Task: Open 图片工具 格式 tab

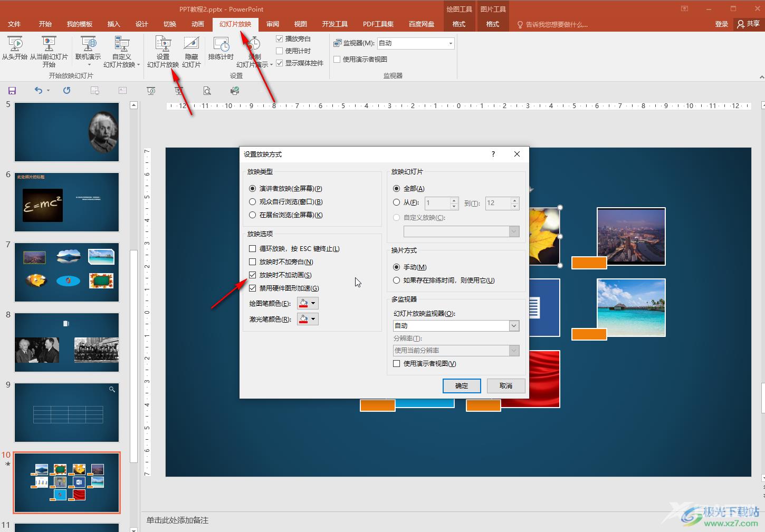Action: (x=493, y=24)
